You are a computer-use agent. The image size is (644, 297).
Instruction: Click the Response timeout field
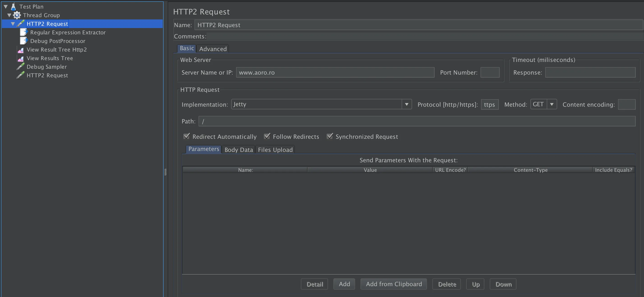590,73
